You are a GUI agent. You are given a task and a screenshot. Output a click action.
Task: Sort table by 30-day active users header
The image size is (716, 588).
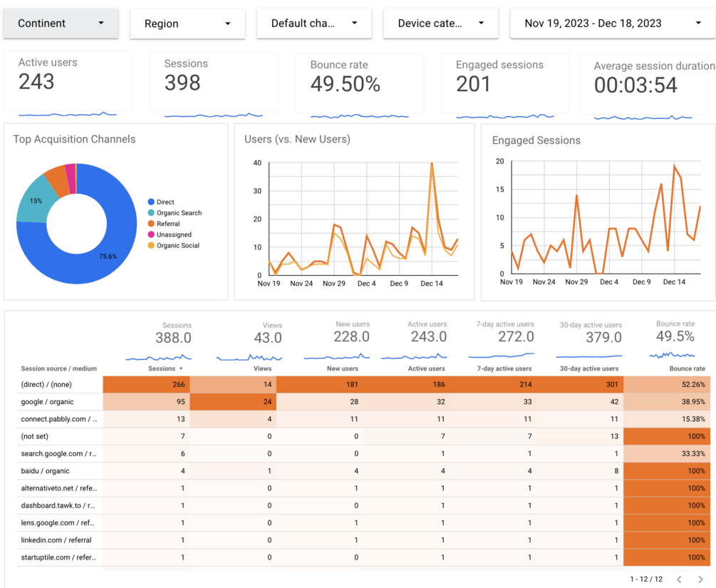589,368
